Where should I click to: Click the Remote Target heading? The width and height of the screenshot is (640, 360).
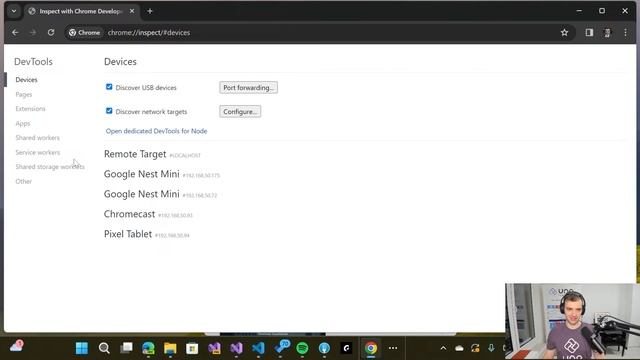pos(135,154)
